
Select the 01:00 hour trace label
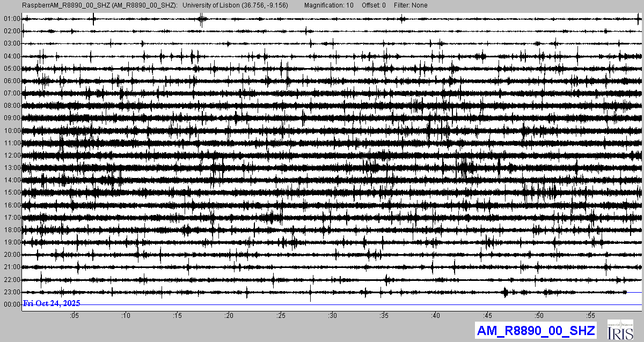pos(11,19)
